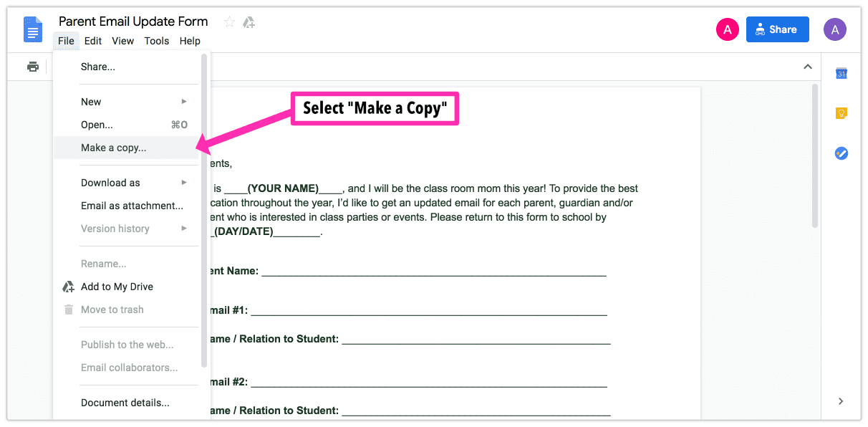Choose Download as in the File menu

(127, 183)
